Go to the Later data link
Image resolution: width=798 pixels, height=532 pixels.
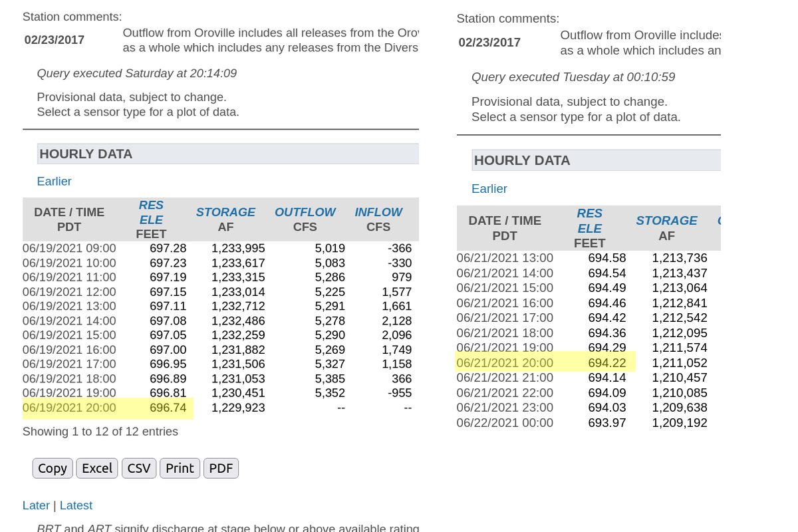[36, 505]
